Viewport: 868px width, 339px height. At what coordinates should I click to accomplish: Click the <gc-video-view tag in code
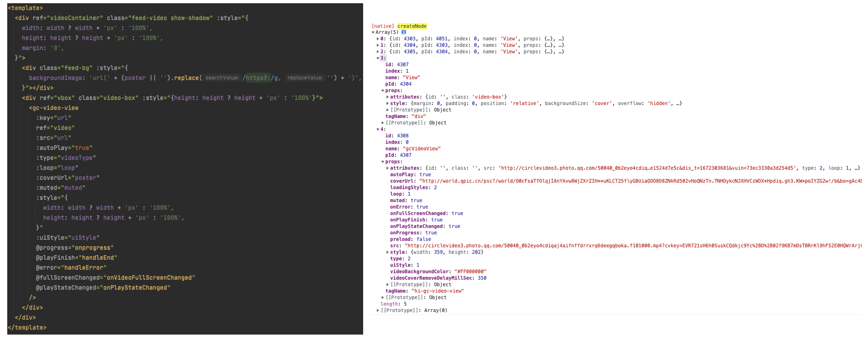[54, 108]
